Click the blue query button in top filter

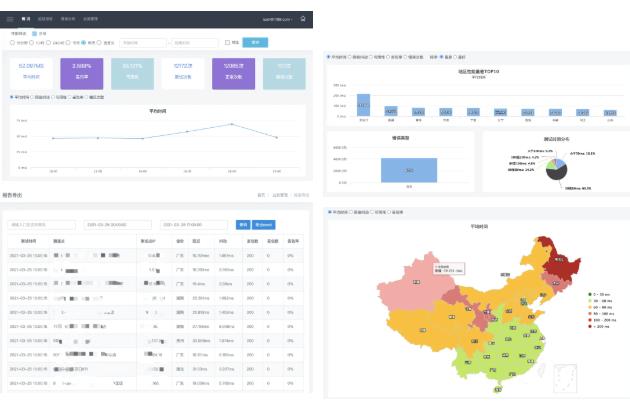pyautogui.click(x=255, y=42)
